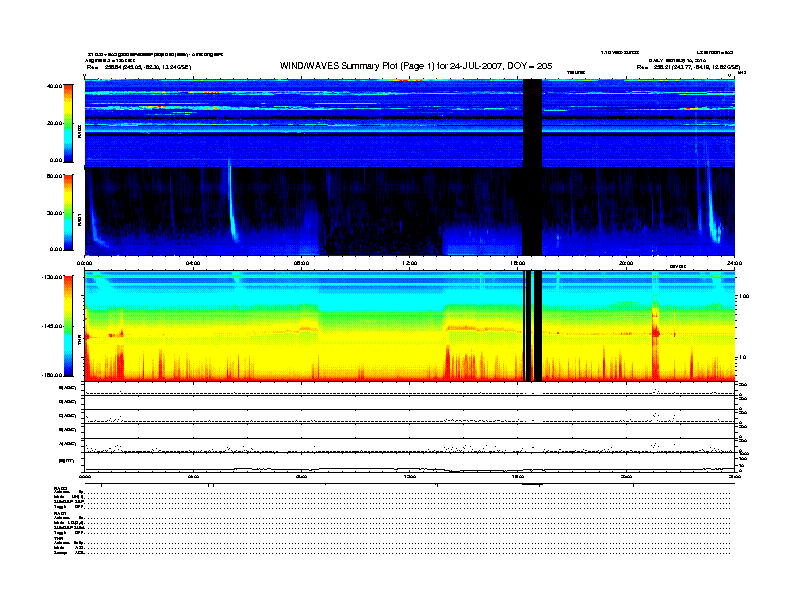Select the -145.00 TNR scale label
Viewport: 792px width, 612px height.
click(52, 326)
